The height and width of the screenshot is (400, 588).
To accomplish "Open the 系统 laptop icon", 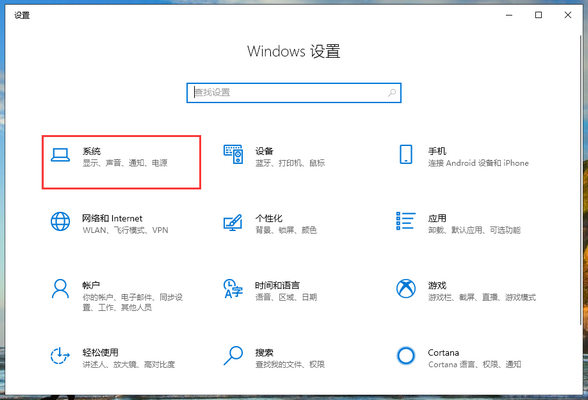I will pyautogui.click(x=60, y=155).
